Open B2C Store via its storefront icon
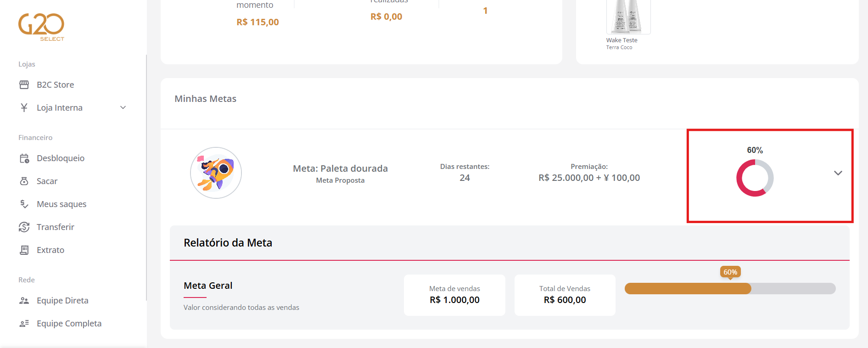868x348 pixels. point(24,84)
